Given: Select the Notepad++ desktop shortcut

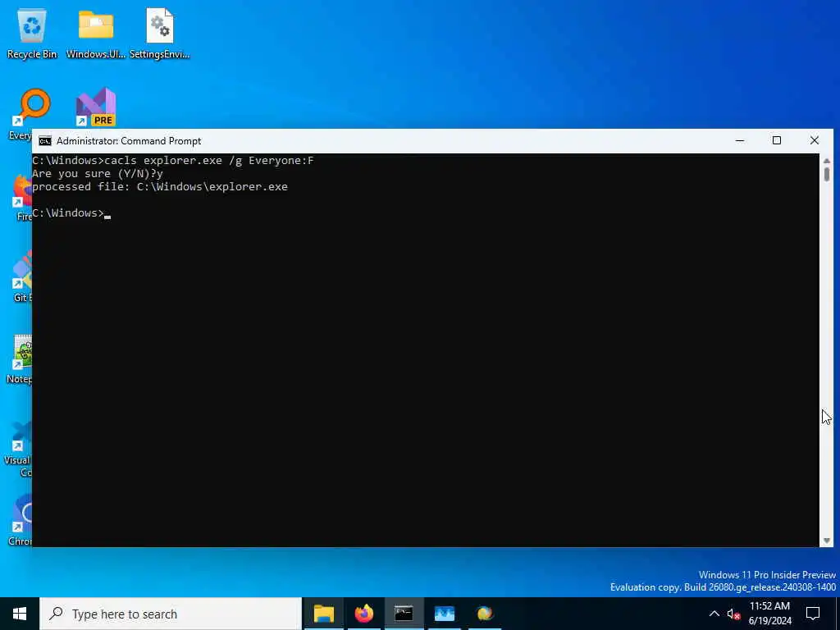Looking at the screenshot, I should coord(21,359).
